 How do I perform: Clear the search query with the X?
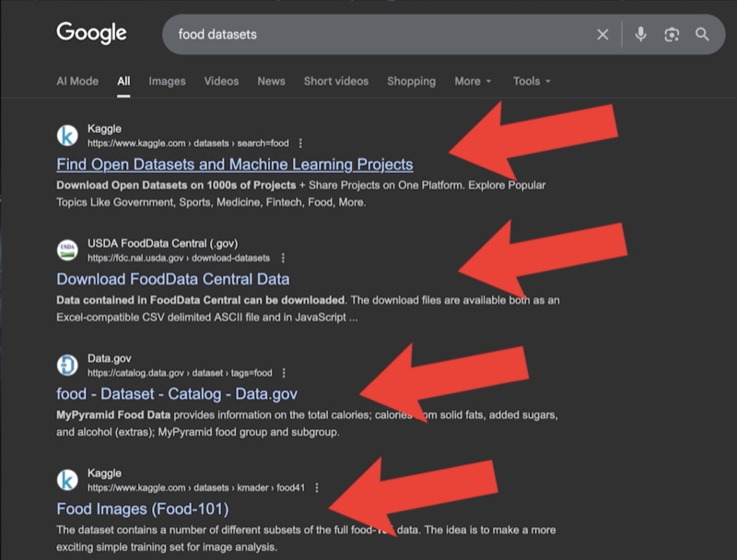(602, 34)
